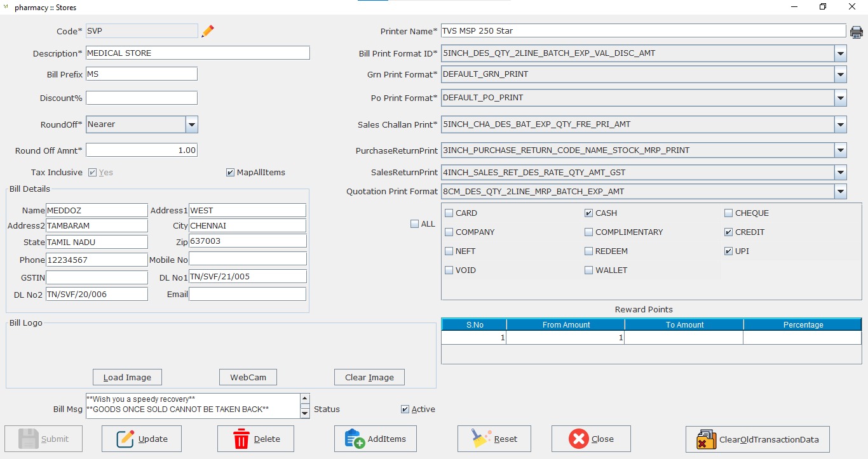Click the ClearOldTransactionData button
The width and height of the screenshot is (868, 459).
(x=757, y=439)
